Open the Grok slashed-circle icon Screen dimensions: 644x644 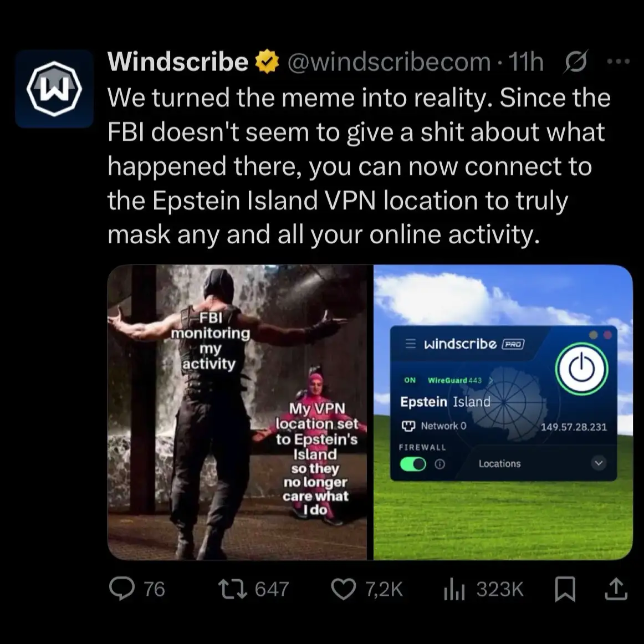pyautogui.click(x=576, y=61)
